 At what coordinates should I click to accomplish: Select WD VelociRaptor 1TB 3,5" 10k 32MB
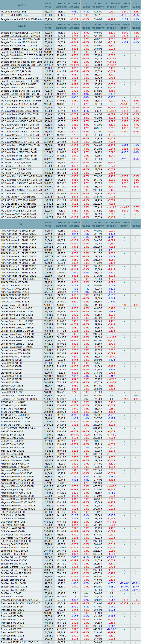20,104
